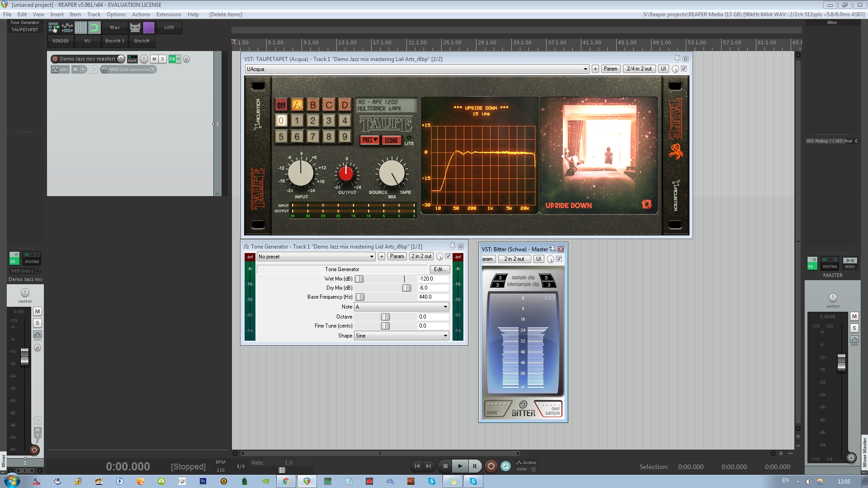Toggle the repeat loop transport button

click(x=506, y=466)
